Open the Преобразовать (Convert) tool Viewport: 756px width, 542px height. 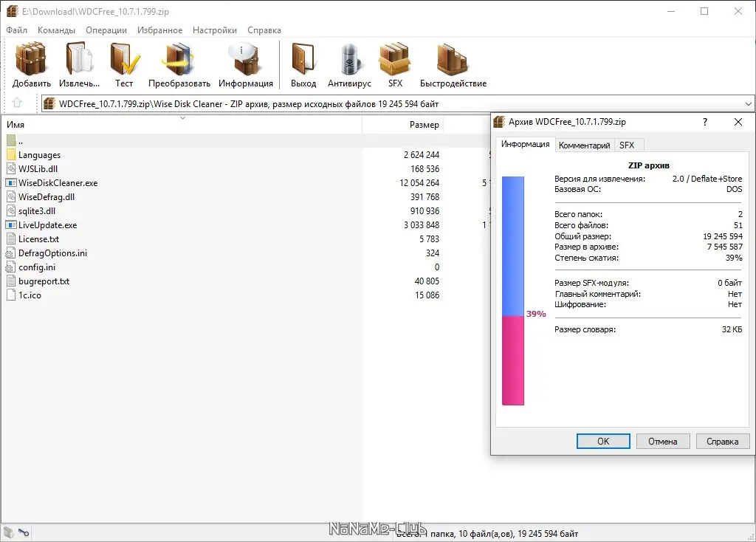click(179, 59)
